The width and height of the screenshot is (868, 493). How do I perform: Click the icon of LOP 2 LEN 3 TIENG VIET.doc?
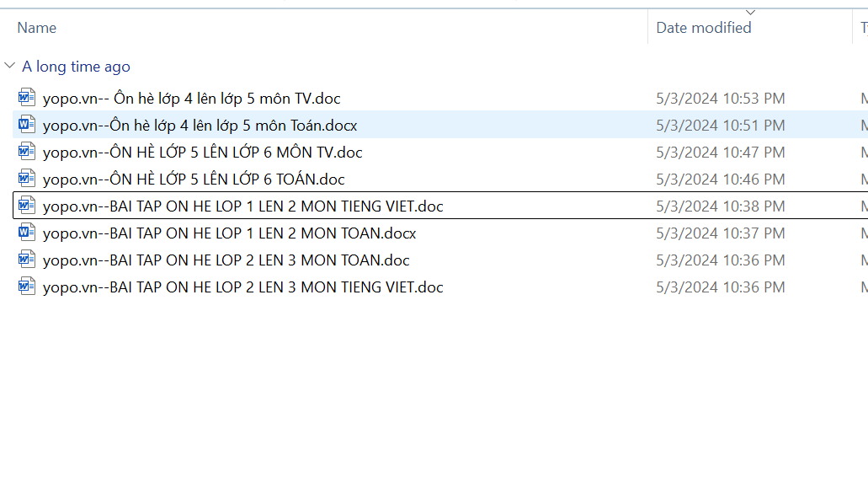(27, 287)
